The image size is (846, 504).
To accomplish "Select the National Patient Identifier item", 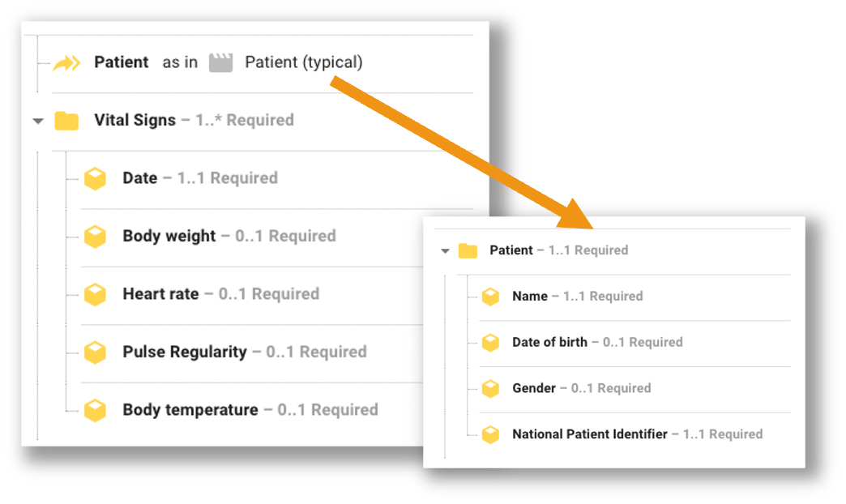I will click(589, 434).
